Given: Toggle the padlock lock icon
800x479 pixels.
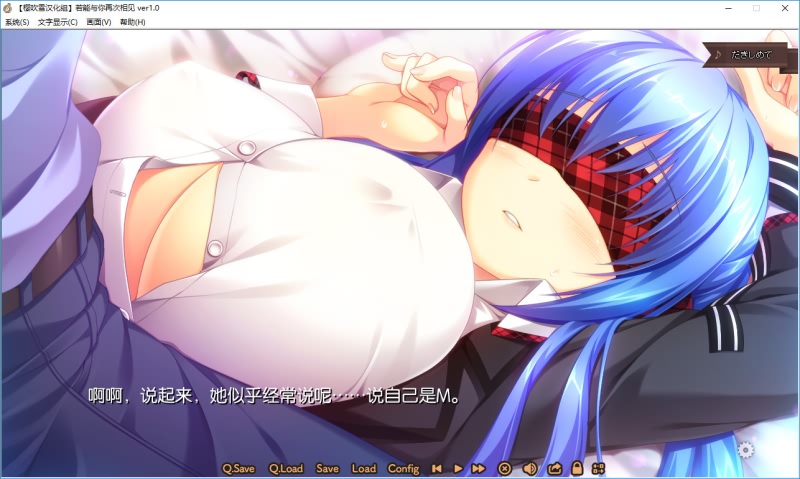Looking at the screenshot, I should pyautogui.click(x=577, y=468).
